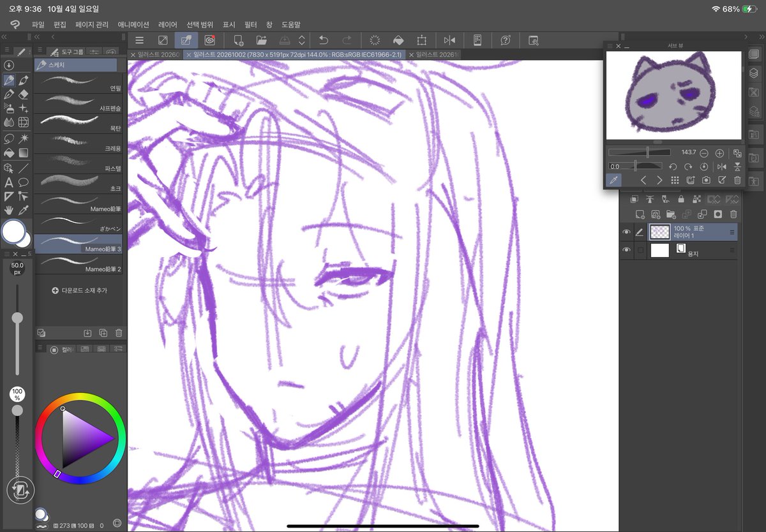Zoom in the Sub View image
766x532 pixels.
click(719, 153)
